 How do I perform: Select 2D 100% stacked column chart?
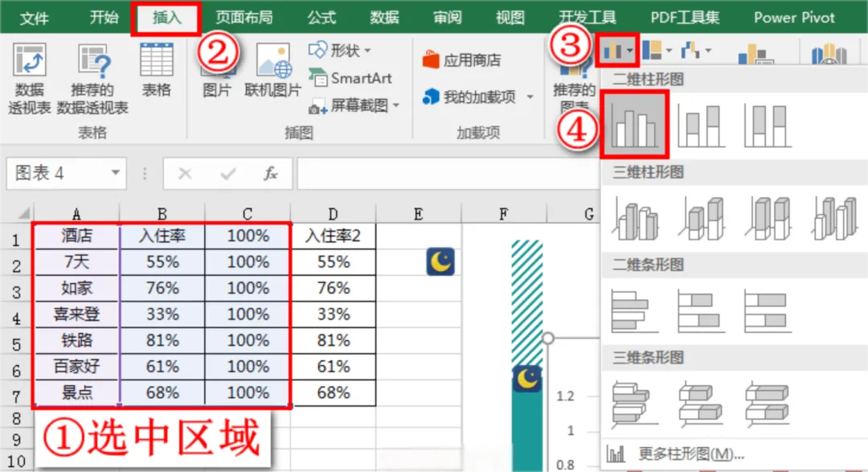click(x=768, y=126)
